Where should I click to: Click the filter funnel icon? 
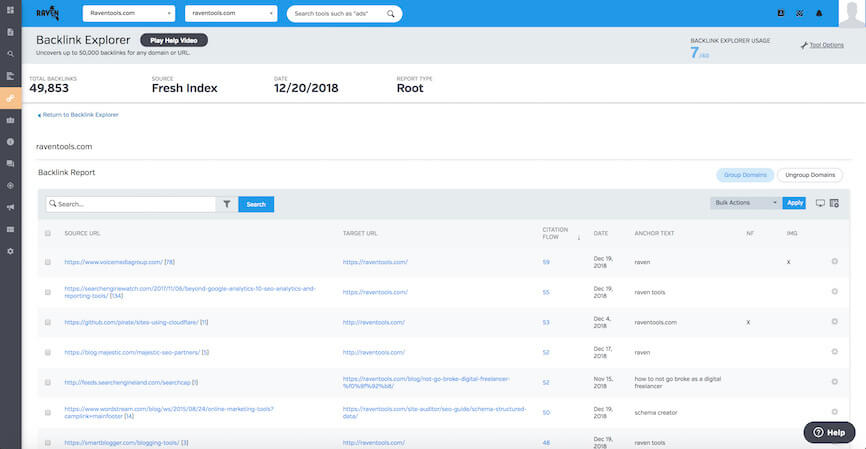click(x=227, y=204)
